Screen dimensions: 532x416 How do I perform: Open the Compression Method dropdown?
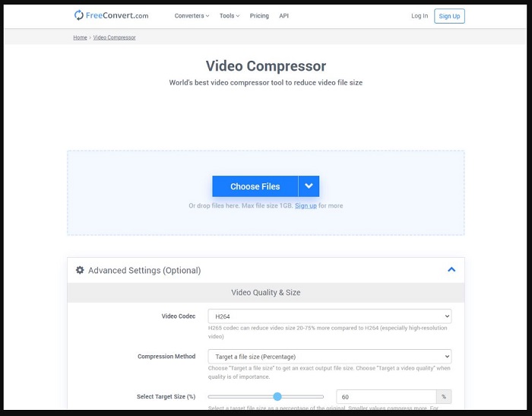[329, 357]
